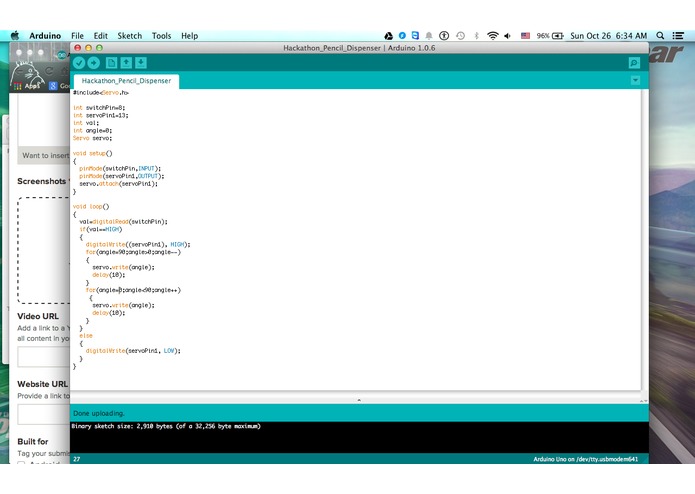Click the Upload arrow button

coord(94,63)
